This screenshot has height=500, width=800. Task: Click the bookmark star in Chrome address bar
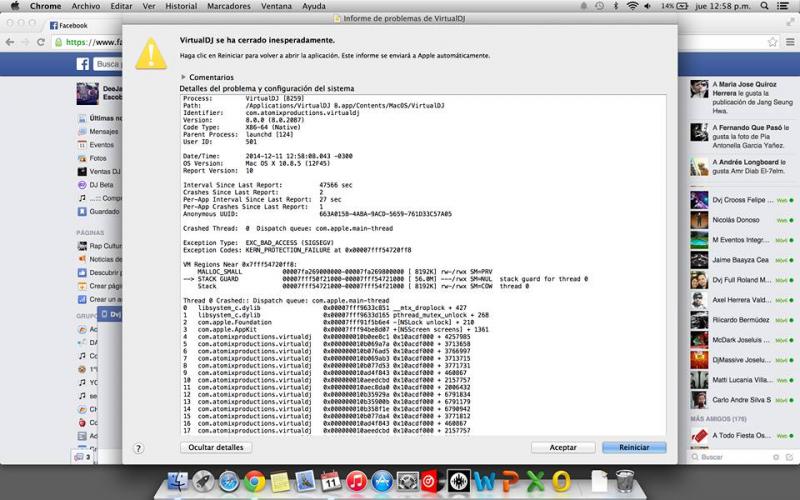pos(773,42)
